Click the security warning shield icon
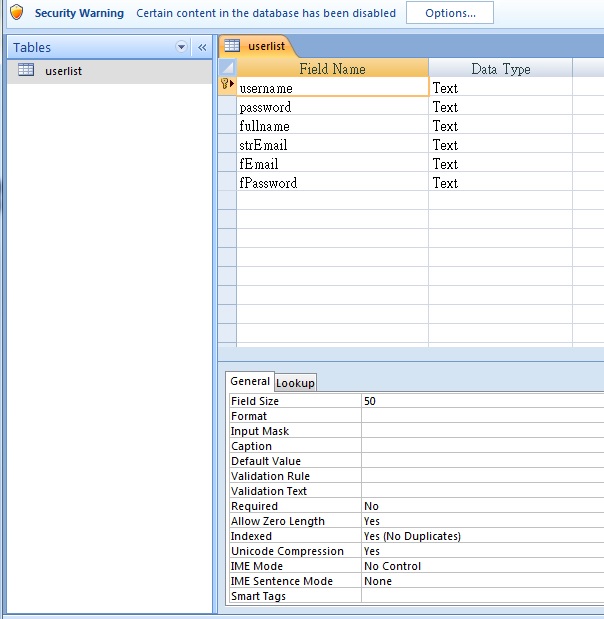This screenshot has height=619, width=604. [16, 13]
